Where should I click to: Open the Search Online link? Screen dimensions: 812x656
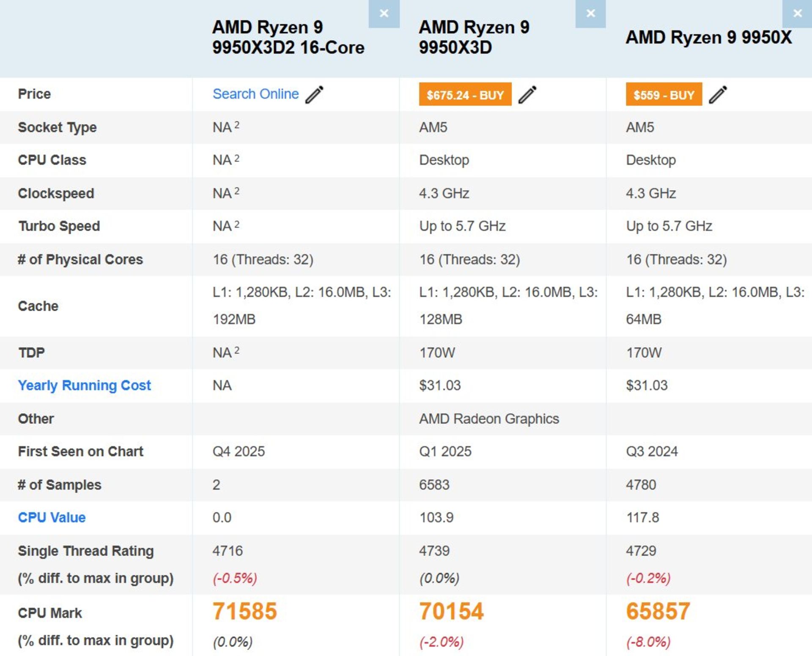point(255,94)
